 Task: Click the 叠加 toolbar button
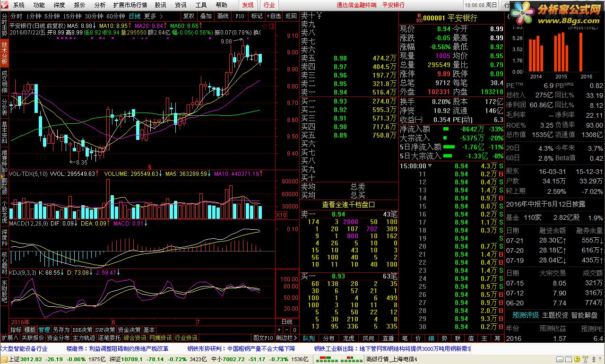[206, 16]
